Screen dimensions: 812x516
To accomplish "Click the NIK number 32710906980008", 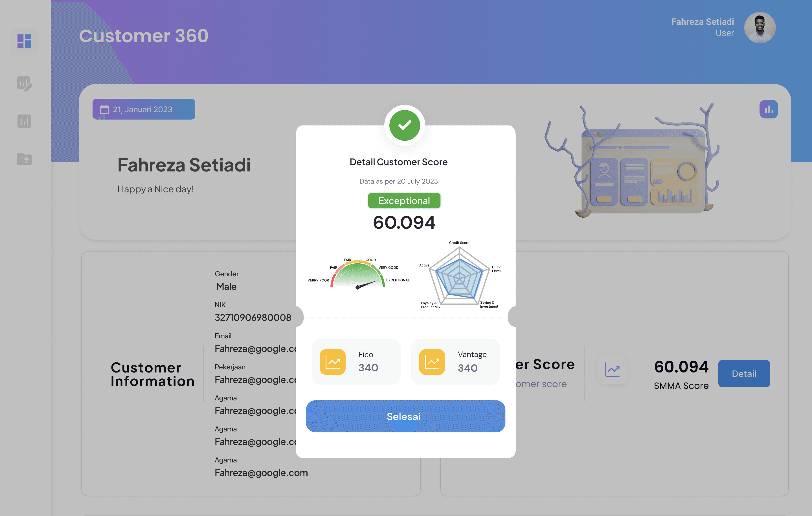I will coord(253,317).
